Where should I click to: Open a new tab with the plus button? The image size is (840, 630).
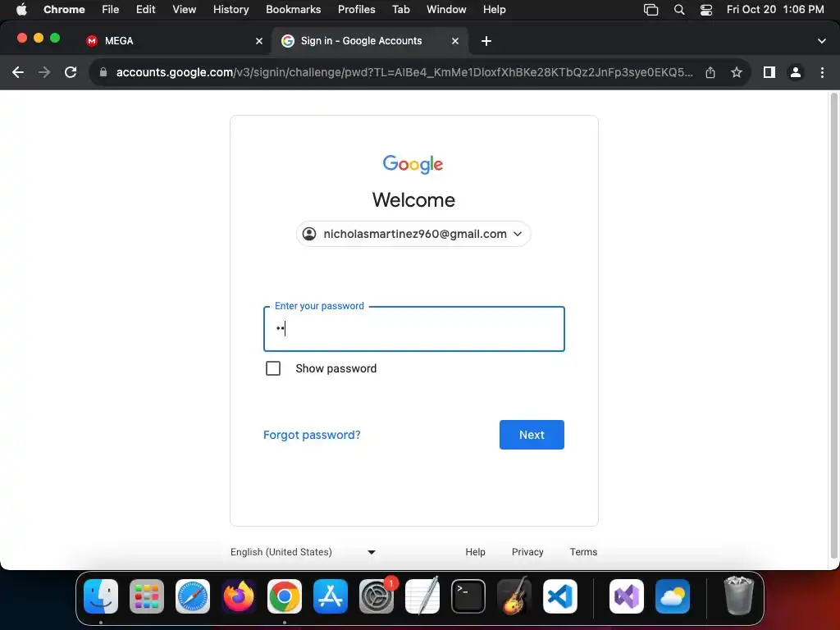[x=486, y=41]
